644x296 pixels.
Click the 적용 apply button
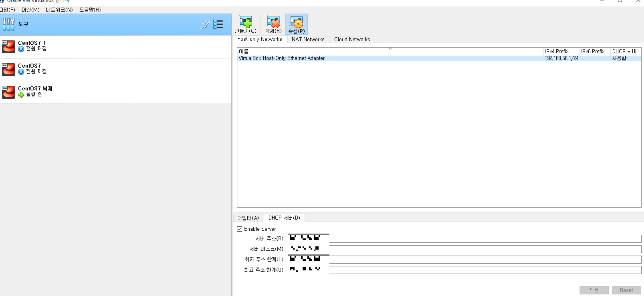tap(594, 290)
